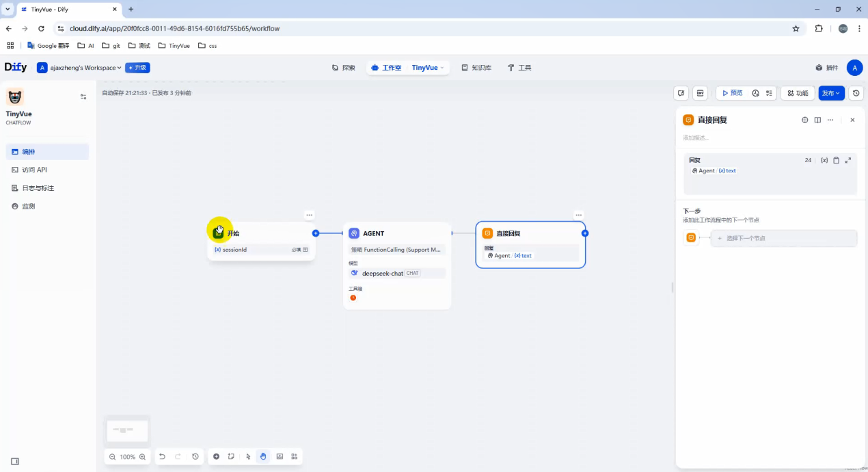Run the workflow with 预览
Viewport: 868px width, 472px height.
732,93
